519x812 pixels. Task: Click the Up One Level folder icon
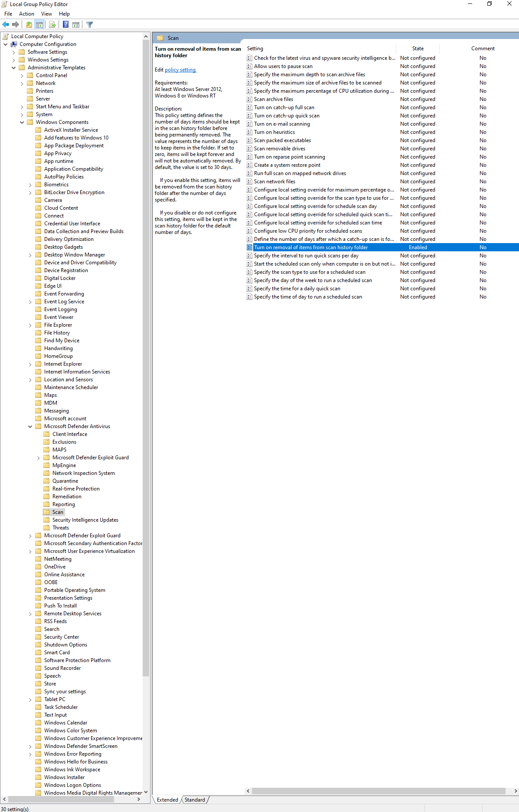coord(29,25)
